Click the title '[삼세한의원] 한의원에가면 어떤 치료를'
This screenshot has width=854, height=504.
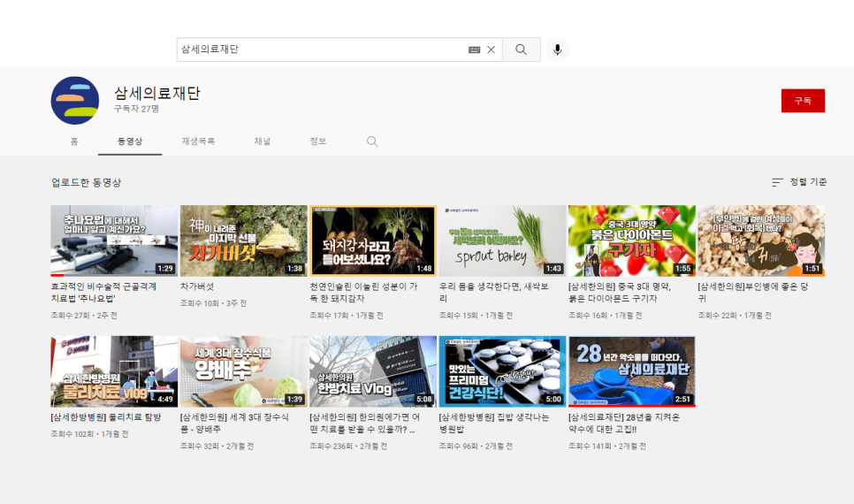click(364, 424)
